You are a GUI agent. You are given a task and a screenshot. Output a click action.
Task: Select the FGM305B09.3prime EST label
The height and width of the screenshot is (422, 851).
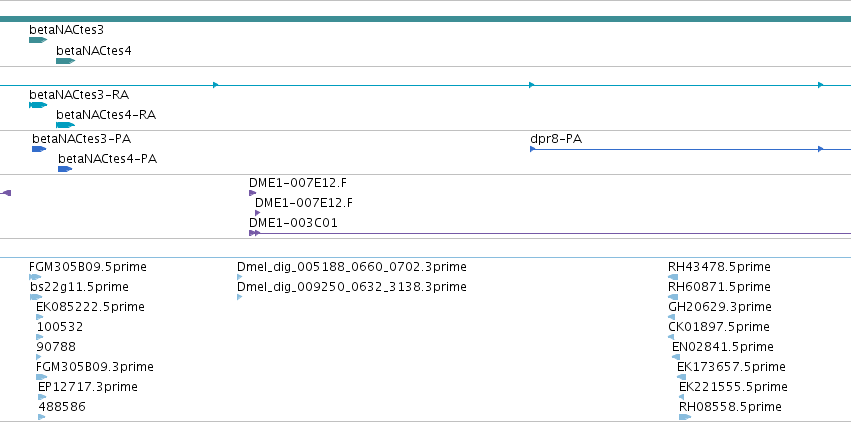[x=95, y=367]
